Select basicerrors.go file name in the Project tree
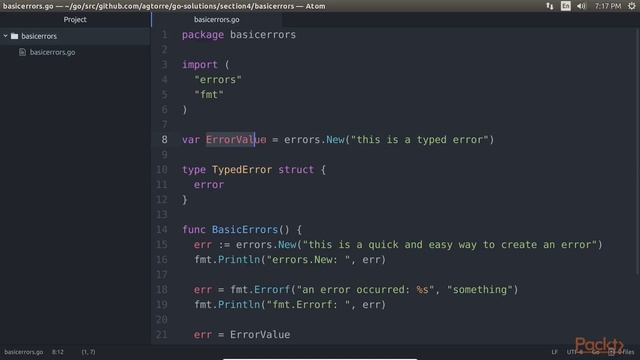Screen dimensions: 640x360 click(x=52, y=52)
